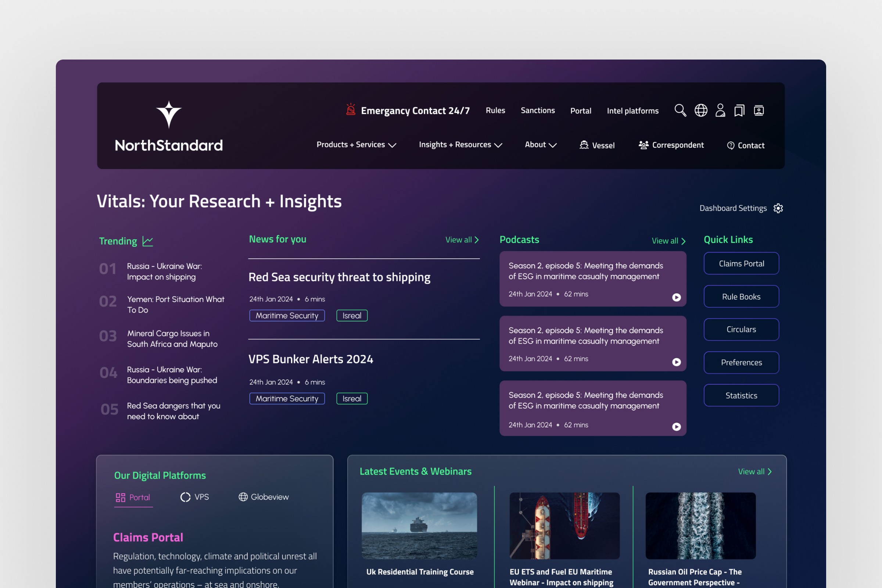Click the contact card icon in header
The width and height of the screenshot is (882, 588).
tap(759, 110)
